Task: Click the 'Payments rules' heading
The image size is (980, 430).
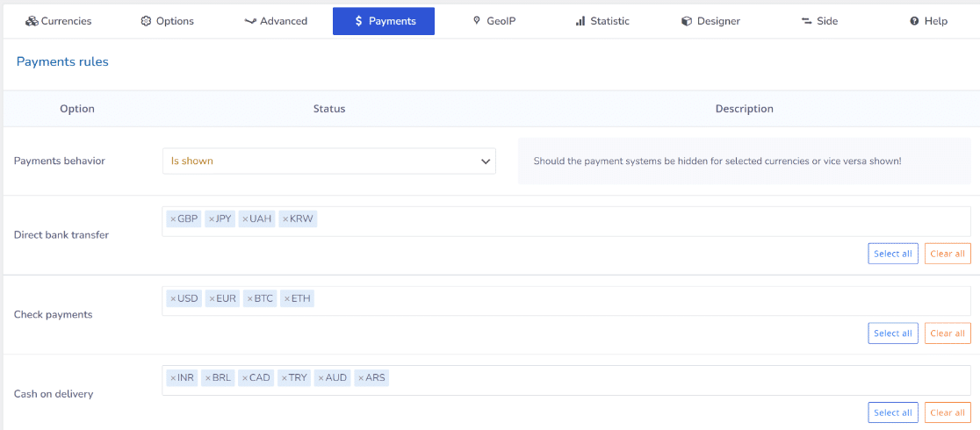Action: (x=62, y=62)
